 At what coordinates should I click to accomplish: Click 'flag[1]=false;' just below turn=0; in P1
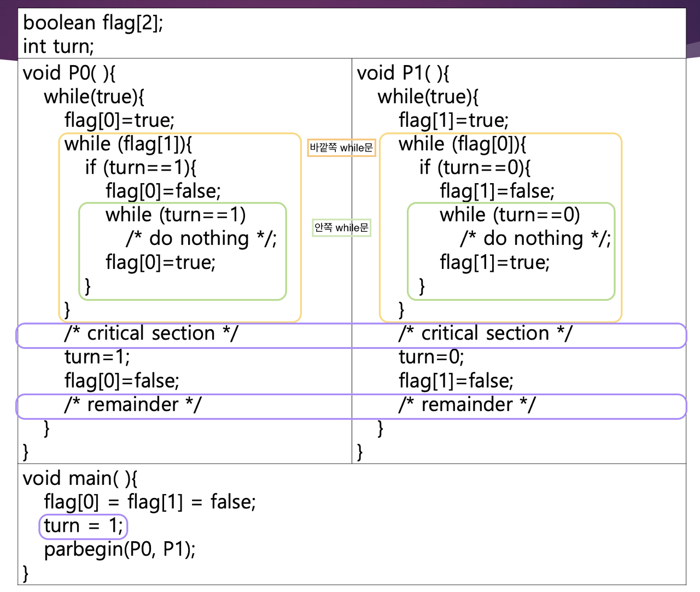[x=456, y=380]
